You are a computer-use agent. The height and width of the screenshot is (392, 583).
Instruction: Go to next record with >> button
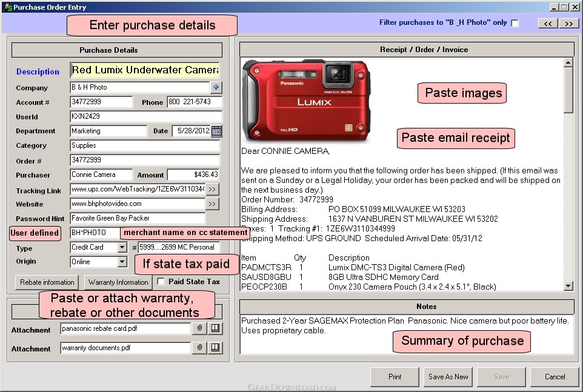coord(569,24)
